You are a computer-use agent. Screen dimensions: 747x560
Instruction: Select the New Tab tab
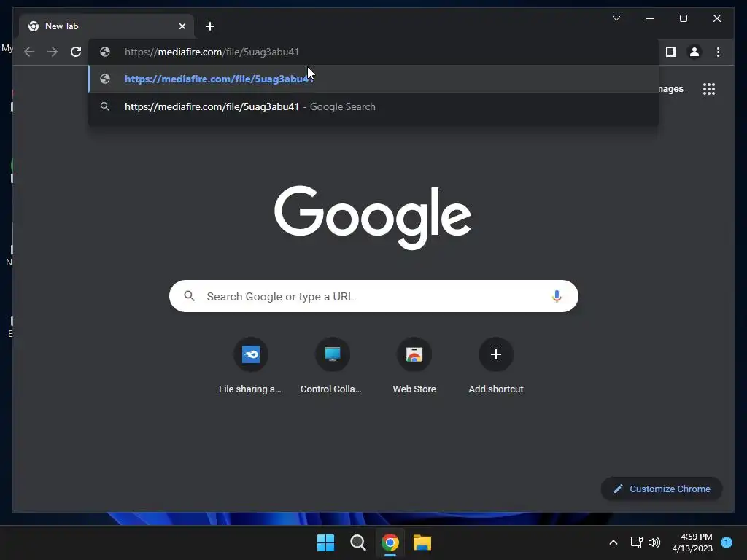coord(107,26)
